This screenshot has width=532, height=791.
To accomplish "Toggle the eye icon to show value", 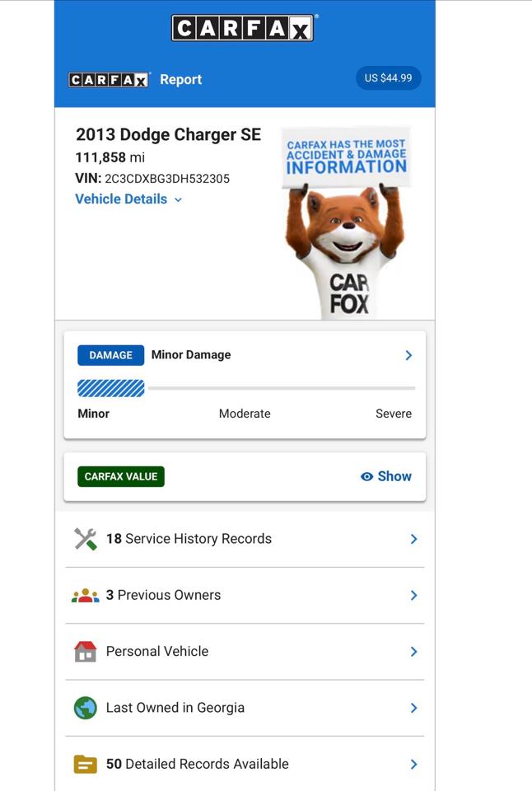I will point(366,477).
